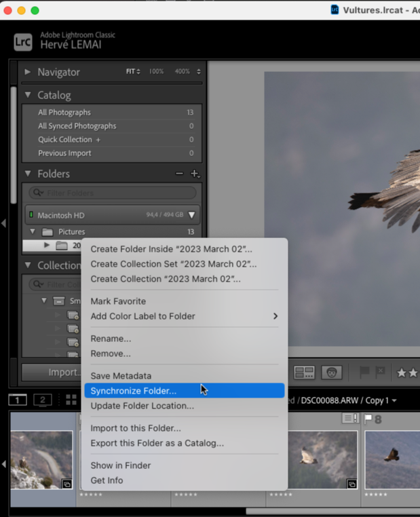The height and width of the screenshot is (517, 420).
Task: Select Show in Finder menu entry
Action: click(x=121, y=465)
